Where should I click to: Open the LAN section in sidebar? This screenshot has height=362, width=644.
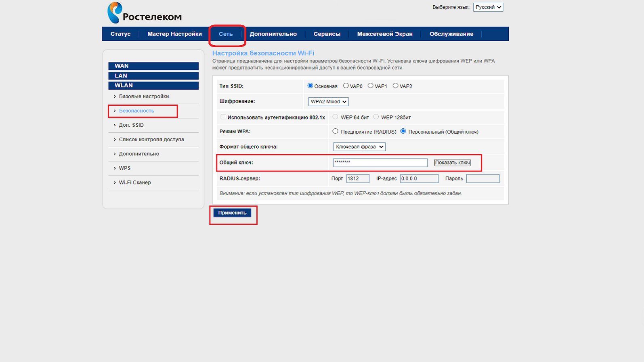(x=153, y=76)
